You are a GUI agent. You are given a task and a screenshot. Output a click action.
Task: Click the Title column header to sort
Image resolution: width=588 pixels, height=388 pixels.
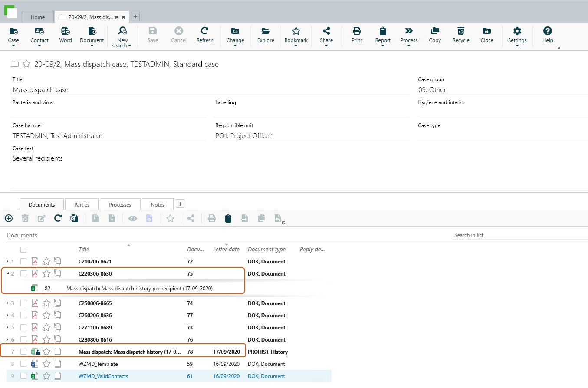(84, 250)
